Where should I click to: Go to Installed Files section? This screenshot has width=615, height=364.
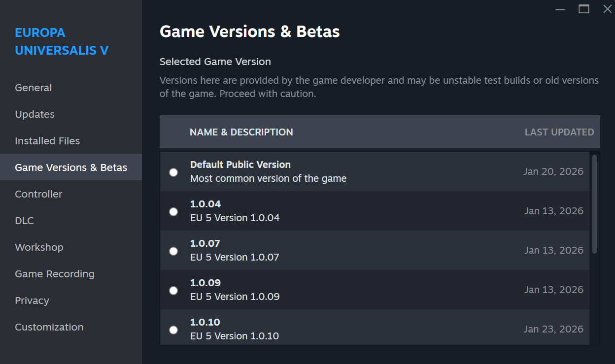71,141
